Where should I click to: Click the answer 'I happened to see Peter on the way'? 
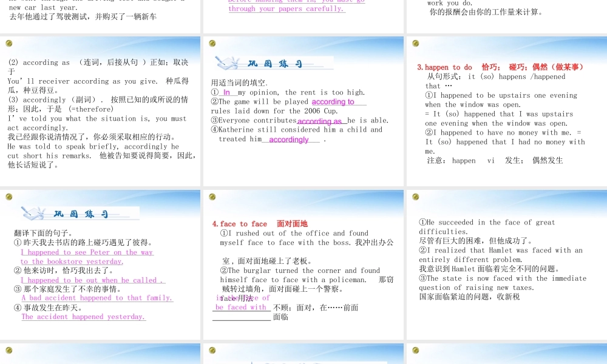pos(87,252)
